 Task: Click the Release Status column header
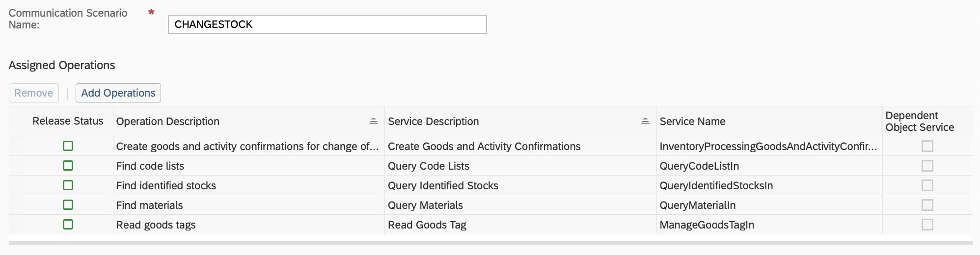pyautogui.click(x=68, y=121)
